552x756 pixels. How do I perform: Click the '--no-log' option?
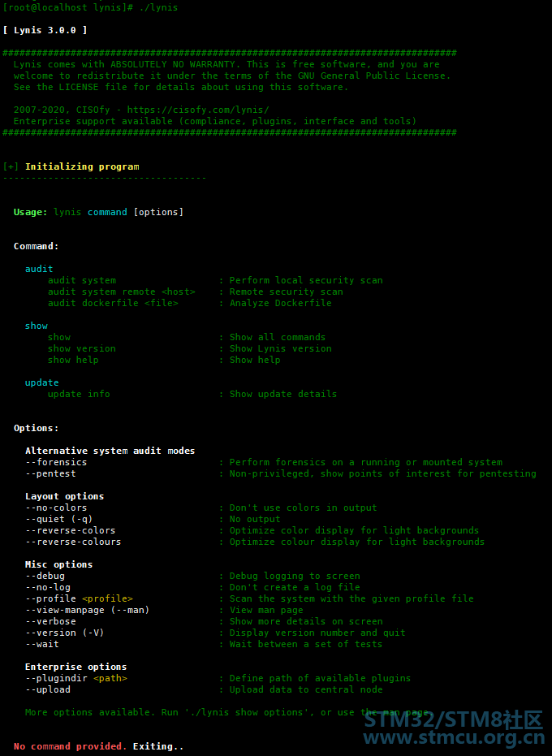click(48, 587)
